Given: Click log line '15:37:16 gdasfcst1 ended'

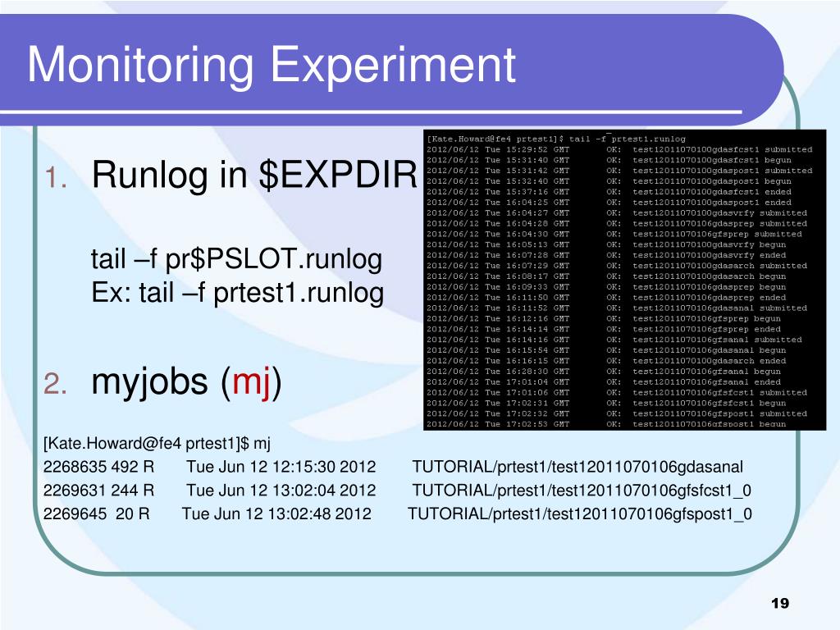Looking at the screenshot, I should (609, 192).
